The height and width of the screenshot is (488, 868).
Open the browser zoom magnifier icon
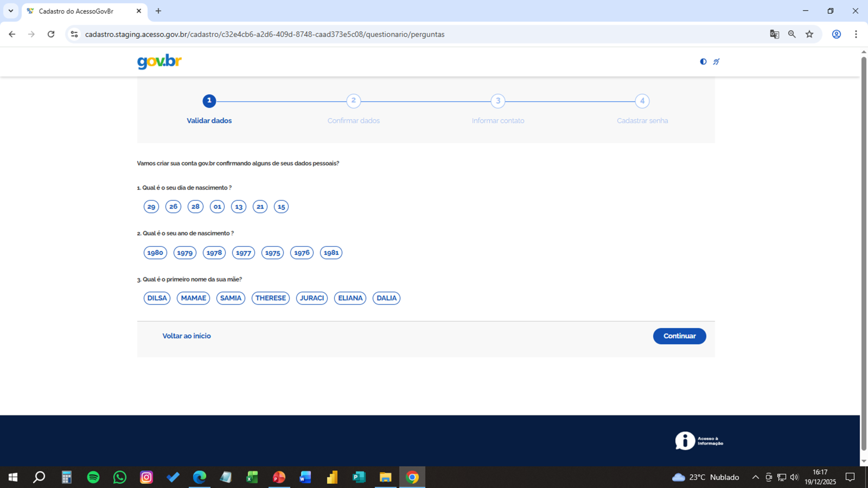click(x=792, y=34)
